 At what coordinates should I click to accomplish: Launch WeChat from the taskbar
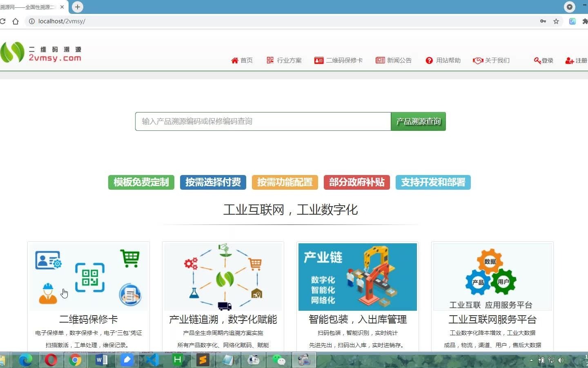point(279,360)
